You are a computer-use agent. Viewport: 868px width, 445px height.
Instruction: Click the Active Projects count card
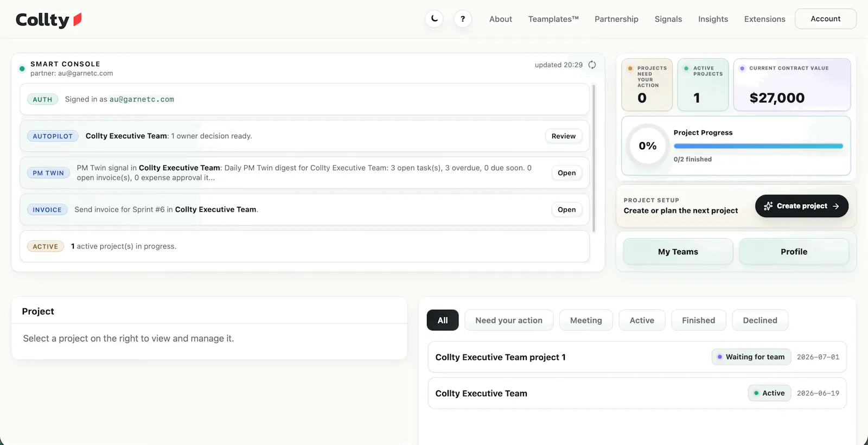pyautogui.click(x=703, y=85)
